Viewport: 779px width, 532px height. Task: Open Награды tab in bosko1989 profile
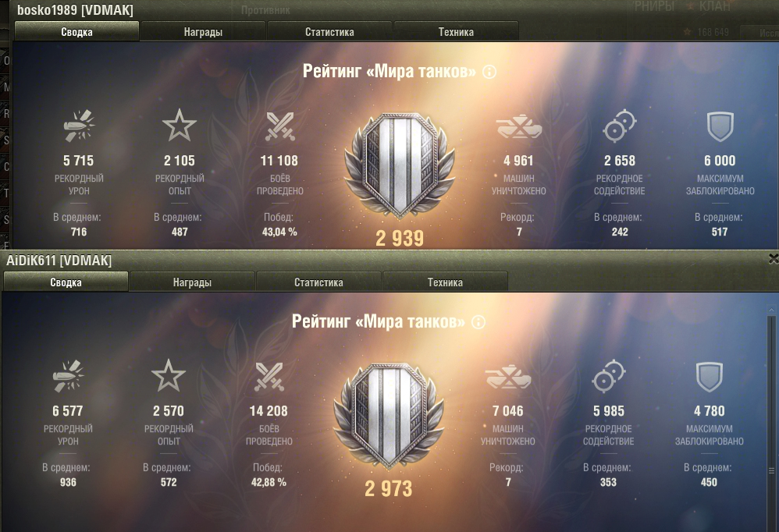coord(203,32)
